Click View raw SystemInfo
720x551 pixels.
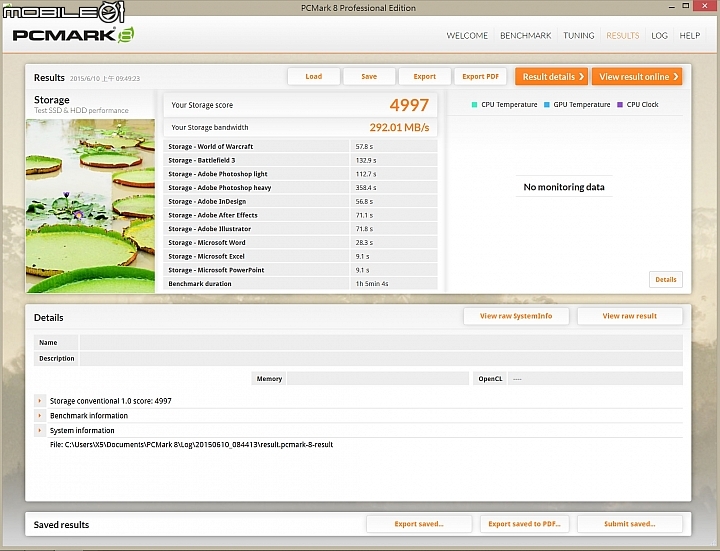point(516,316)
